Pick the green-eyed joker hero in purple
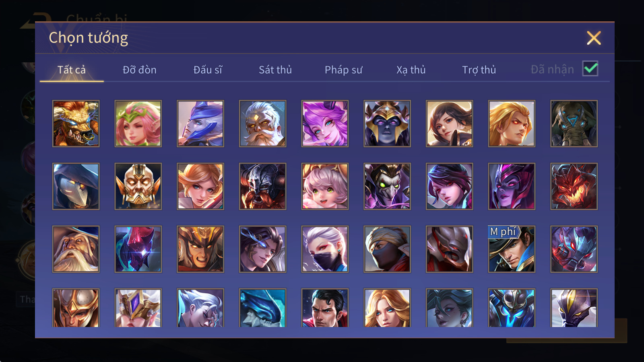This screenshot has width=644, height=362. tap(387, 186)
